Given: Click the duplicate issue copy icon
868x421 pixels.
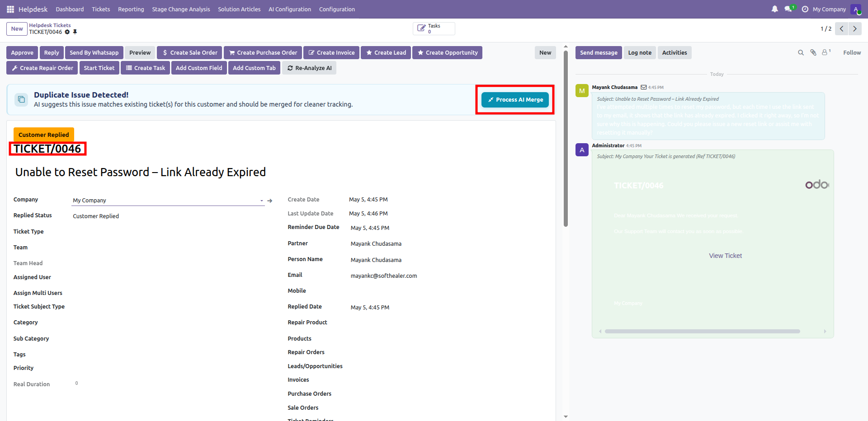Looking at the screenshot, I should pyautogui.click(x=21, y=99).
